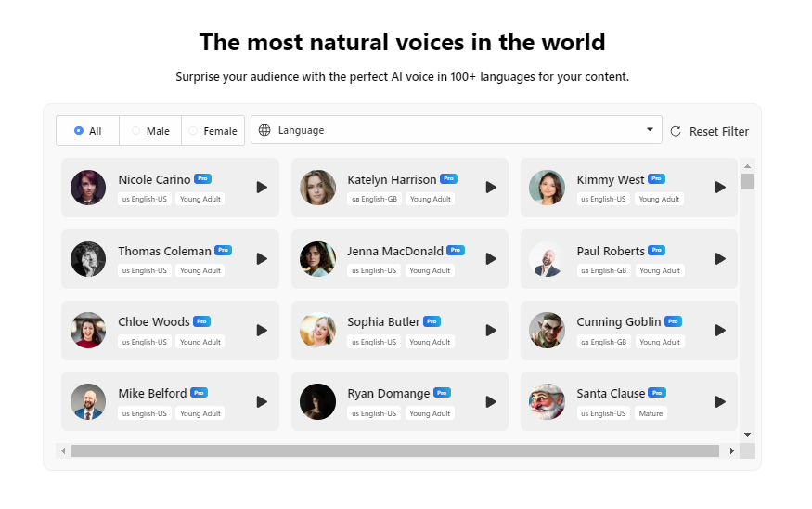Click the globe icon in Language field

tap(264, 130)
